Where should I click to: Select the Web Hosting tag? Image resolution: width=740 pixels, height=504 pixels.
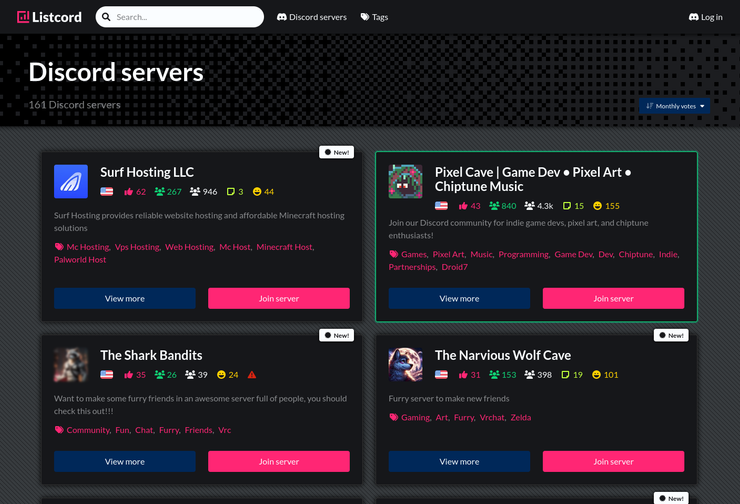click(x=189, y=247)
